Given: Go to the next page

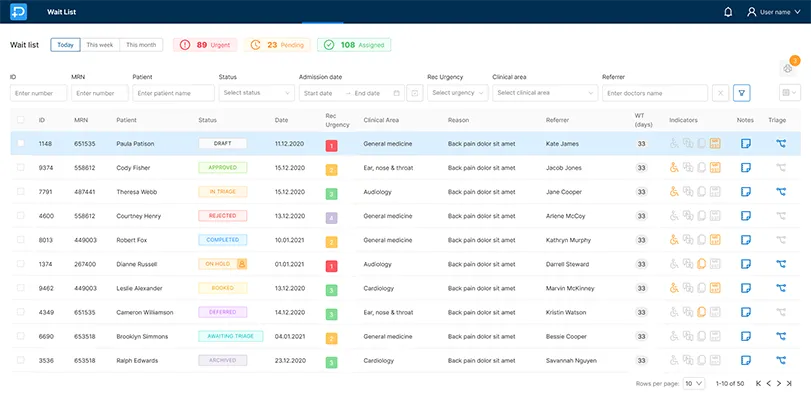Looking at the screenshot, I should [x=779, y=384].
